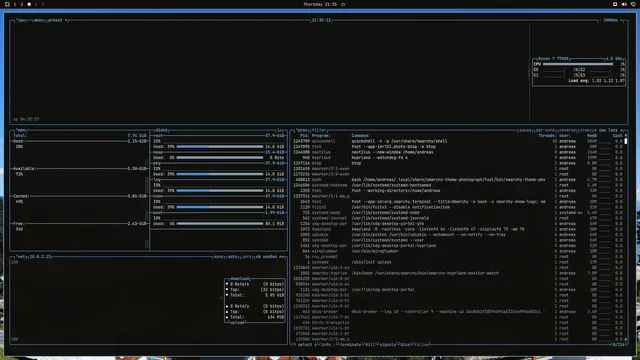The width and height of the screenshot is (640, 360).
Task: Open the btop menu option
Action: (x=39, y=20)
